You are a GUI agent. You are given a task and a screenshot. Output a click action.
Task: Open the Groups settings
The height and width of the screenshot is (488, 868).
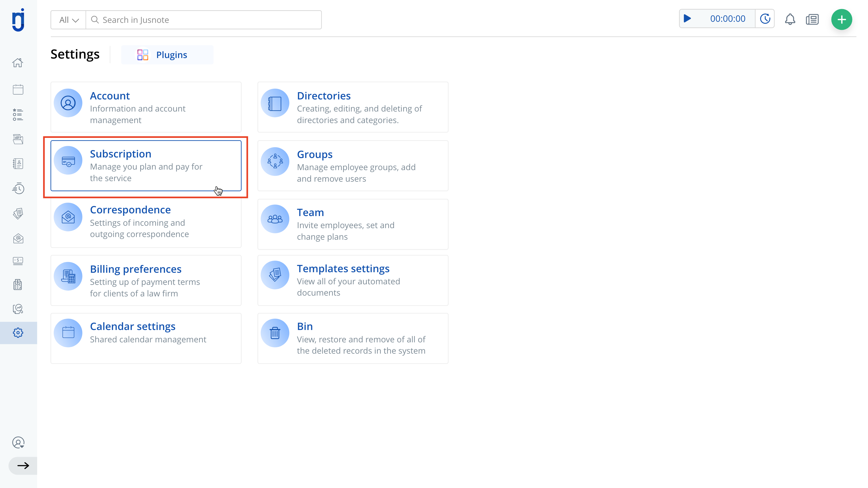353,166
